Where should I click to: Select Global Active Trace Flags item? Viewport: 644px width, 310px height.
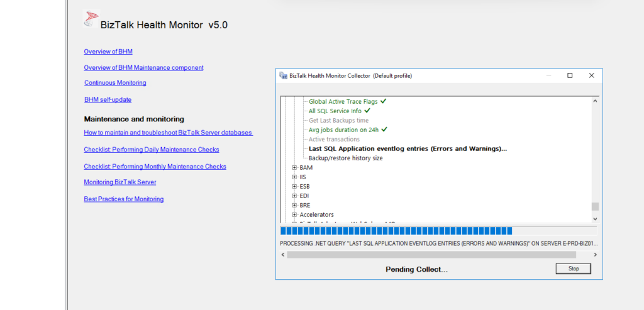tap(343, 101)
